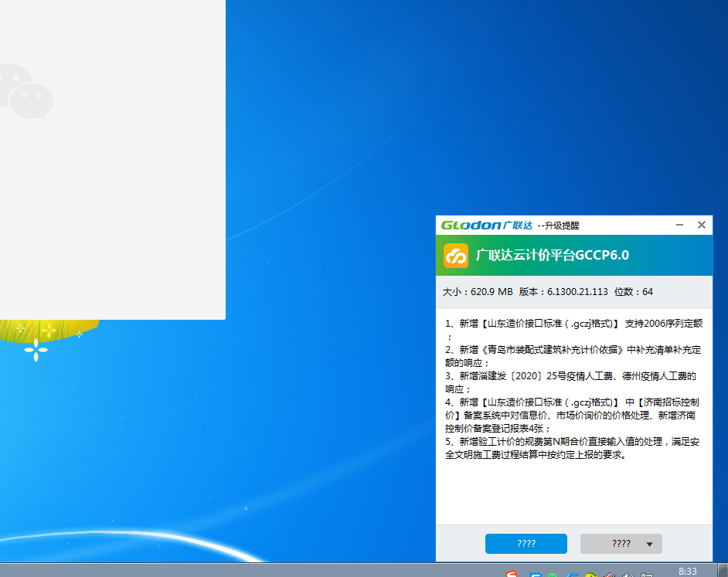728x577 pixels.
Task: Click the orange GCCP6.0 cloud icon
Action: tap(455, 256)
